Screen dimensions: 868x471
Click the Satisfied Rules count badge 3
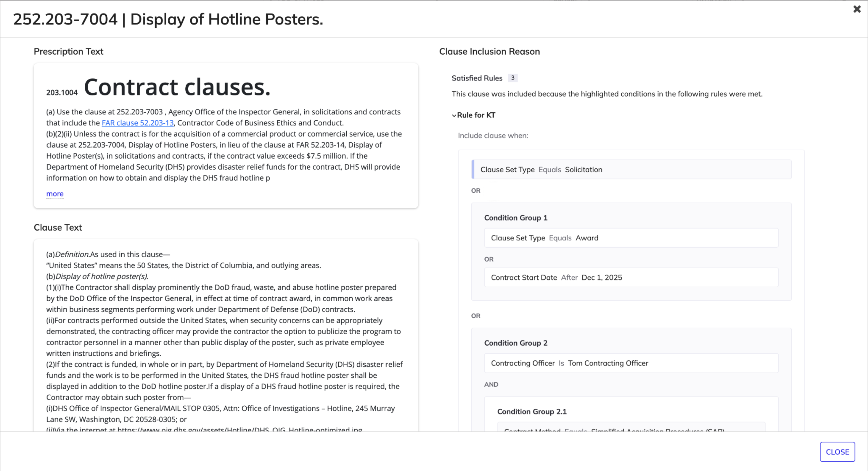tap(513, 78)
